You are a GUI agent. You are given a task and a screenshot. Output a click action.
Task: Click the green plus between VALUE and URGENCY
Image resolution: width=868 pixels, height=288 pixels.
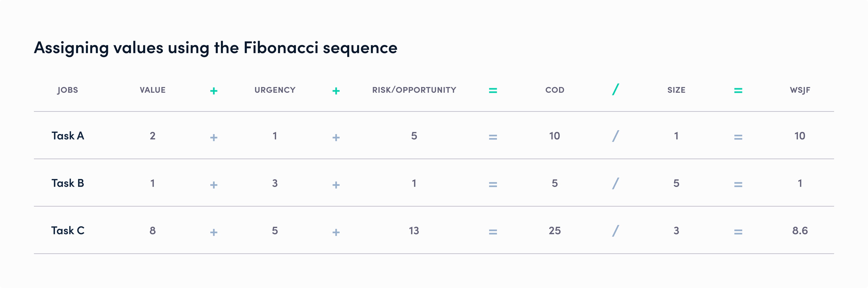[x=214, y=91]
